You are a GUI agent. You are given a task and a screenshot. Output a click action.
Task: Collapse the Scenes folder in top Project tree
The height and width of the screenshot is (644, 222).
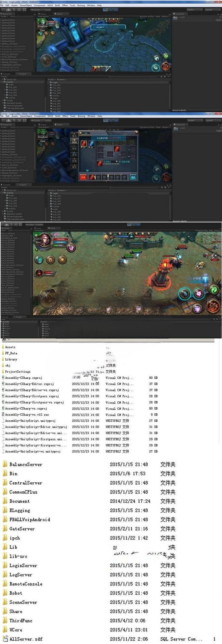point(3,82)
